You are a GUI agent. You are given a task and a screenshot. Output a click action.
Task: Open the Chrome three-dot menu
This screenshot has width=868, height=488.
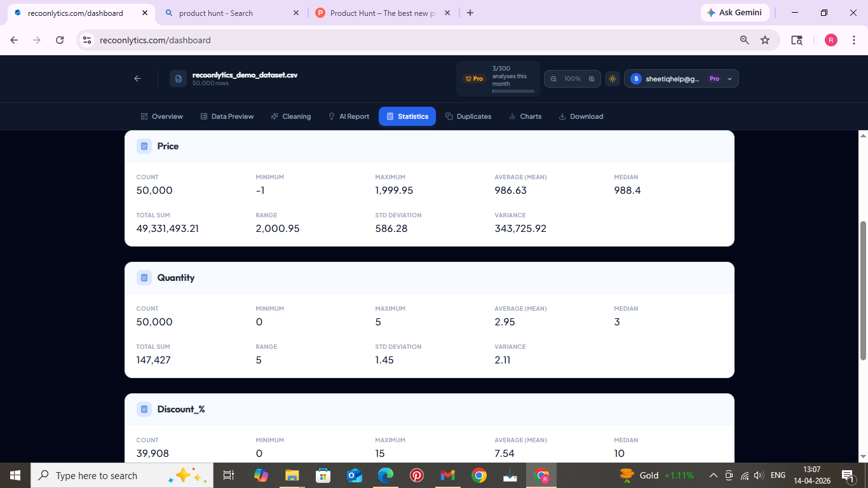tap(854, 40)
